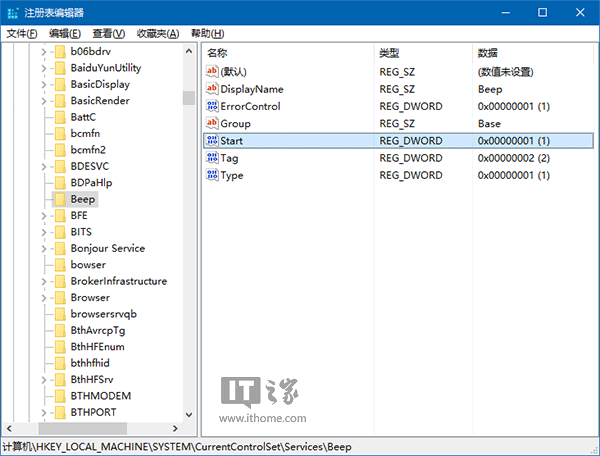This screenshot has width=600, height=456.
Task: Click the BrokerInfrastructure folder icon
Action: click(x=60, y=281)
